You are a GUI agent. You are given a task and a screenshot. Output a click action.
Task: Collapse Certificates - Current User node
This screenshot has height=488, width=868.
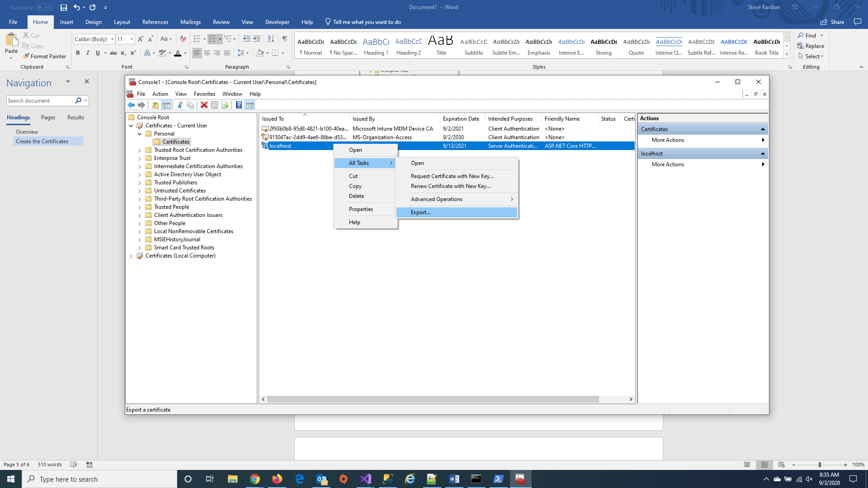[x=131, y=126]
